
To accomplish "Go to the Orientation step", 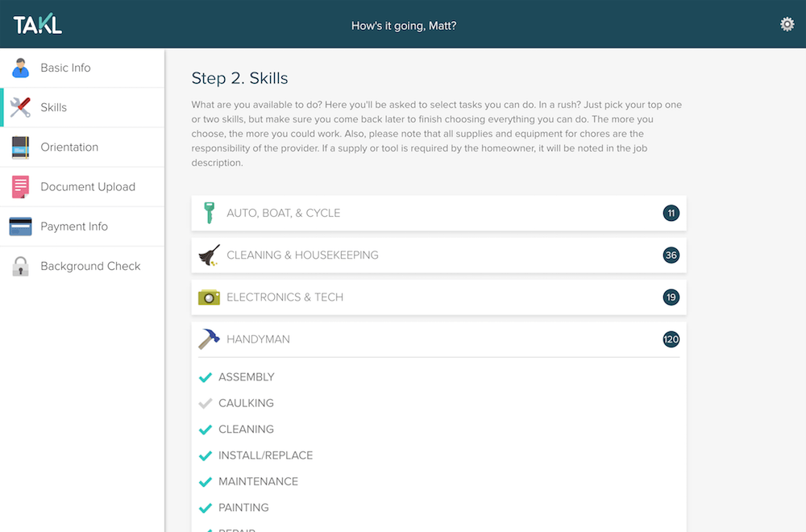I will [x=69, y=148].
